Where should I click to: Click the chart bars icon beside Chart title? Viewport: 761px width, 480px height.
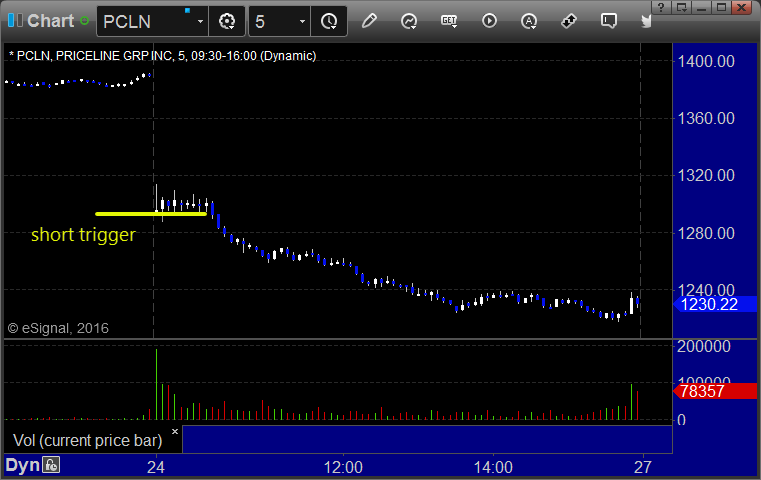(15, 20)
